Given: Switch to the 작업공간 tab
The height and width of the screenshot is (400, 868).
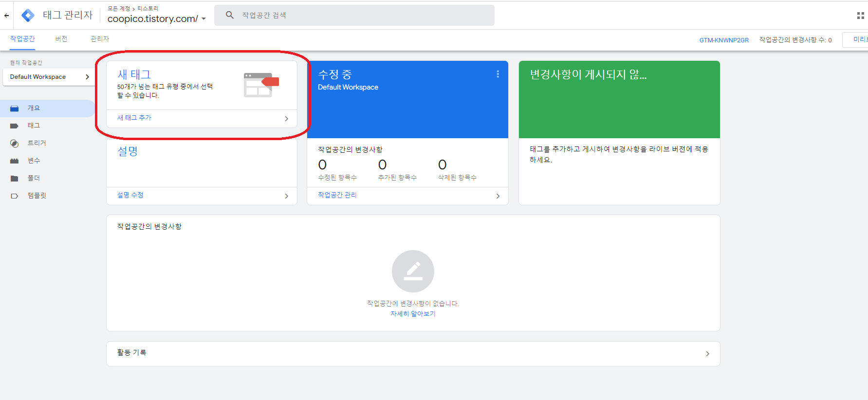Looking at the screenshot, I should click(x=22, y=39).
